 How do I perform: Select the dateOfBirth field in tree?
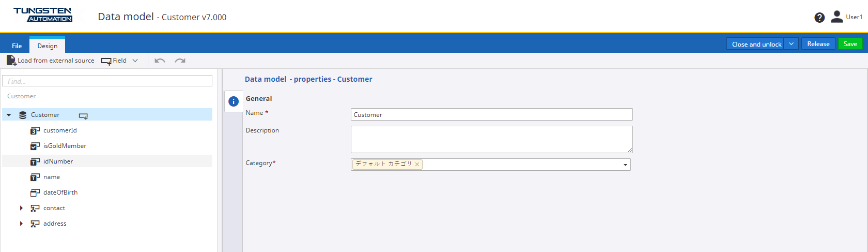60,192
